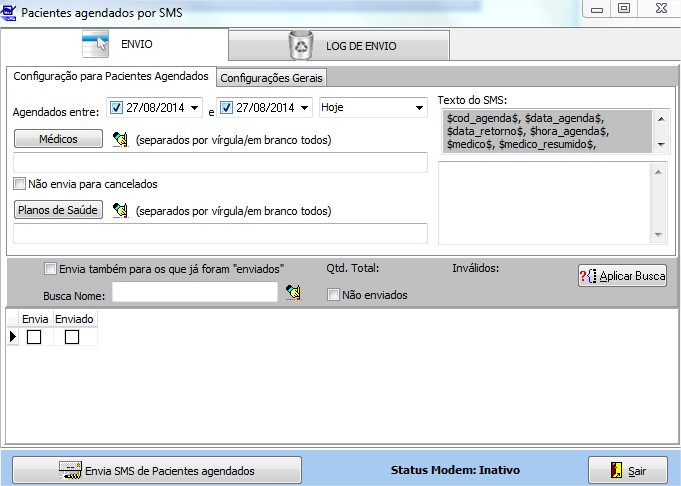Select Configuração para Pacientes Agendados tab
The width and height of the screenshot is (681, 486).
[x=111, y=77]
